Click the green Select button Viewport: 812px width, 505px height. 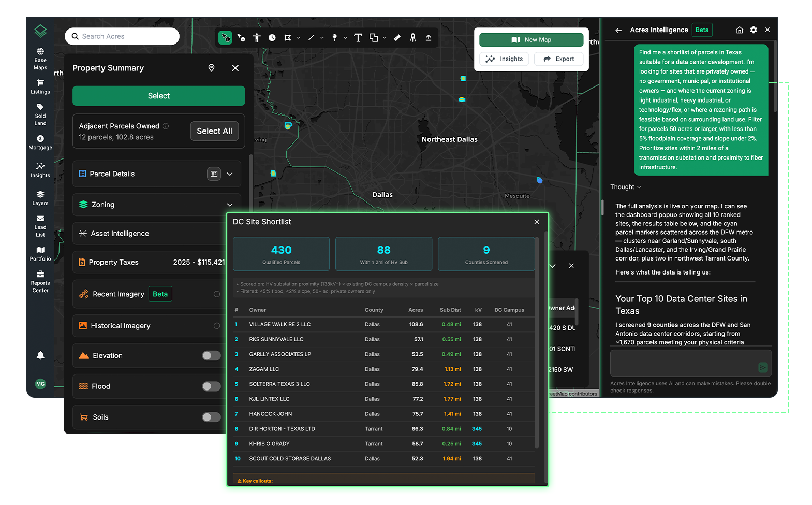click(159, 96)
